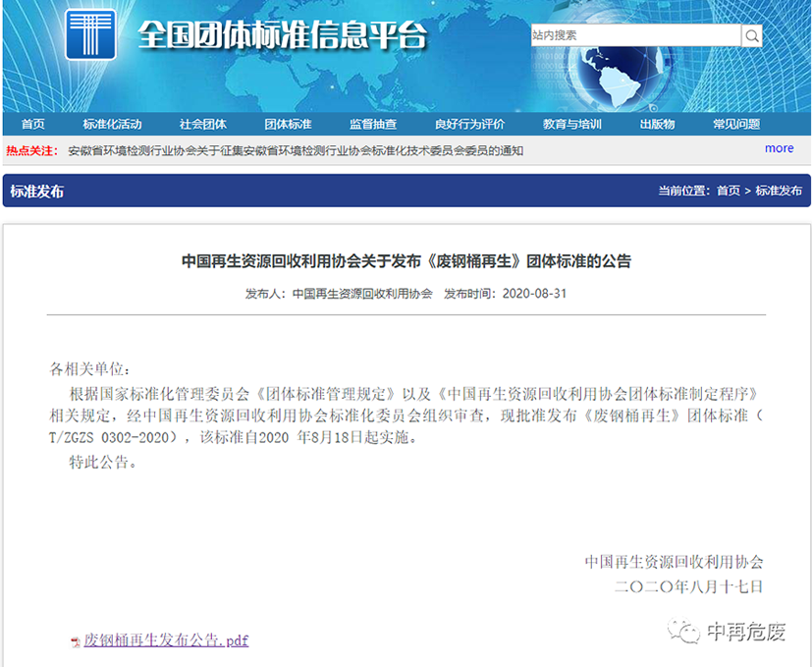Open the 标准化活动 menu
This screenshot has height=667, width=812.
[x=112, y=124]
